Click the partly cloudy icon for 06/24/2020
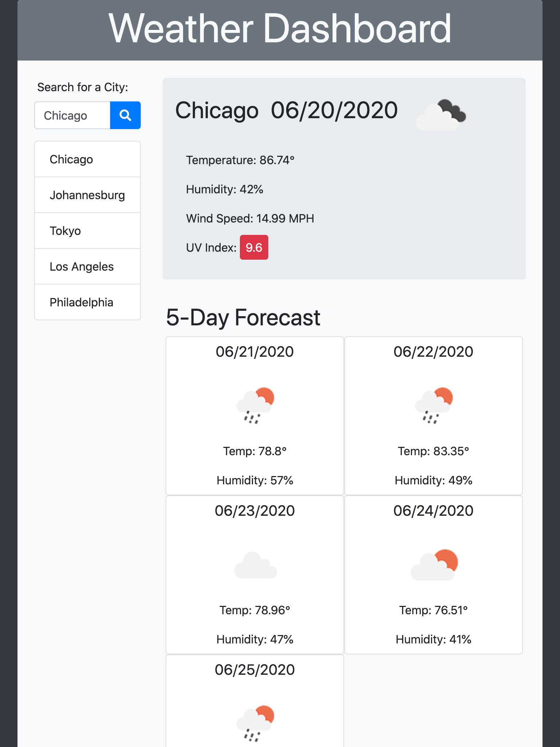This screenshot has width=560, height=747. click(434, 565)
